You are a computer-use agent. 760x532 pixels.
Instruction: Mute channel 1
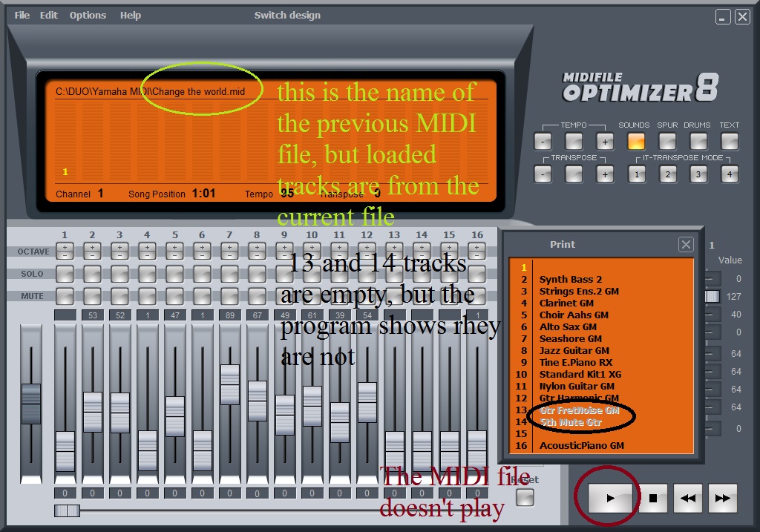click(65, 296)
